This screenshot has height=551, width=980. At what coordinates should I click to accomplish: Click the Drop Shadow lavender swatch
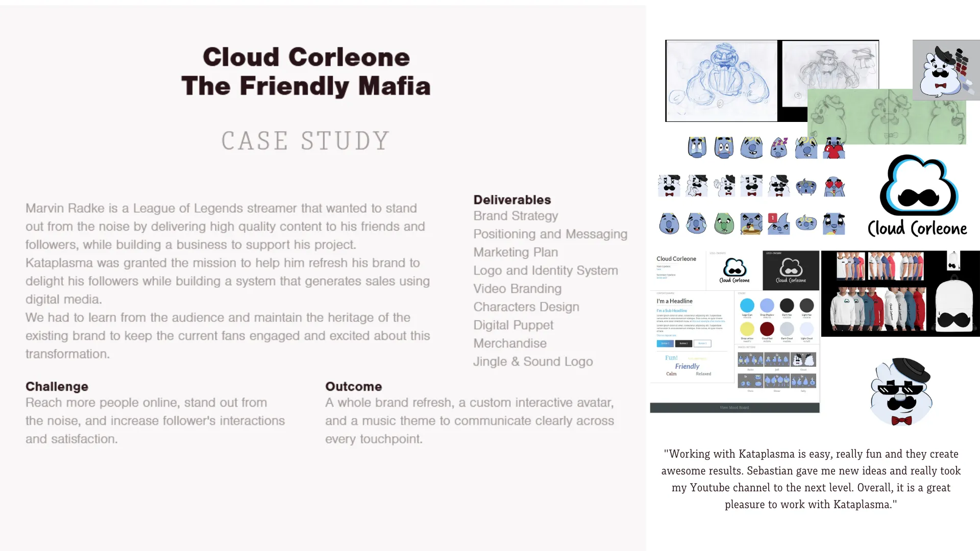(x=767, y=306)
